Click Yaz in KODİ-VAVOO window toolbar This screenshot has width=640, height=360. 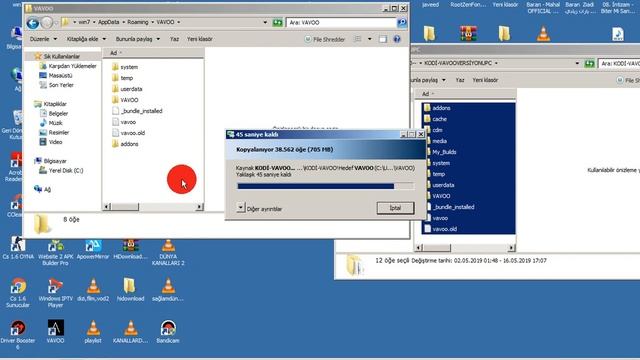coord(460,80)
